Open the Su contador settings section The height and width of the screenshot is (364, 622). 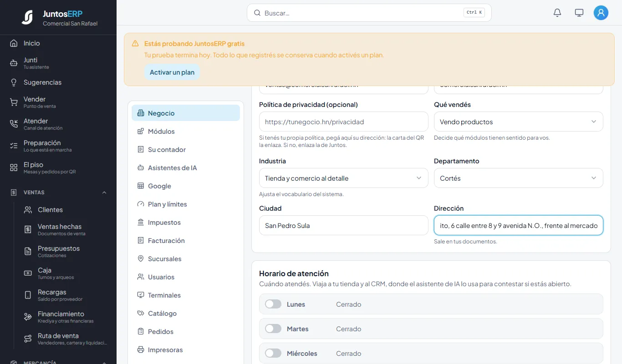tap(186, 150)
